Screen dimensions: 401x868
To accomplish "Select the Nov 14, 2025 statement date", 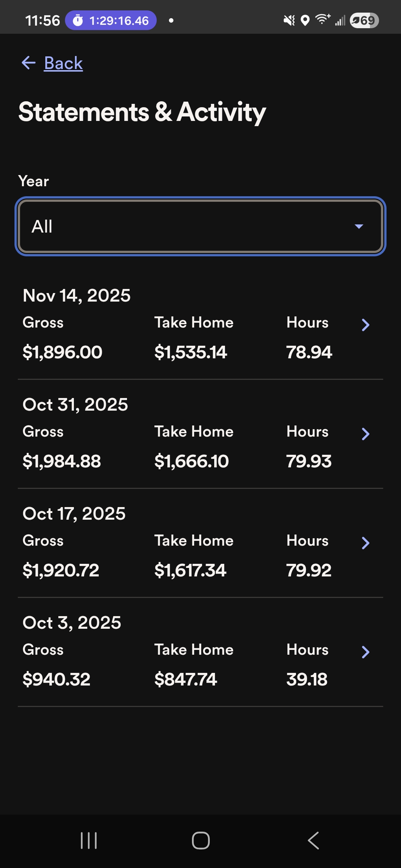I will pyautogui.click(x=77, y=296).
